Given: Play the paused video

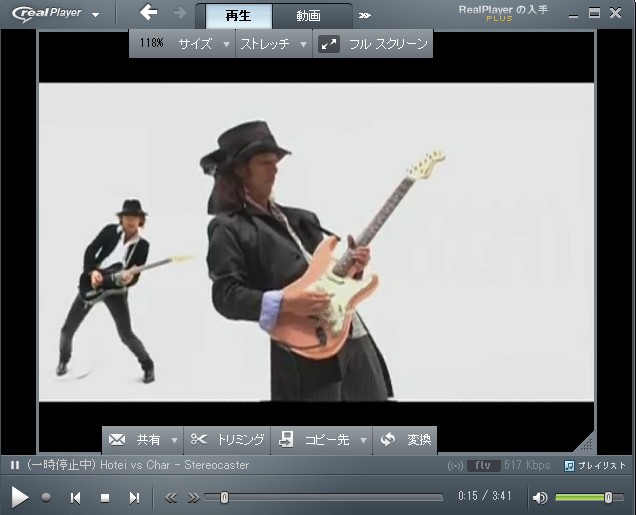Looking at the screenshot, I should point(19,497).
